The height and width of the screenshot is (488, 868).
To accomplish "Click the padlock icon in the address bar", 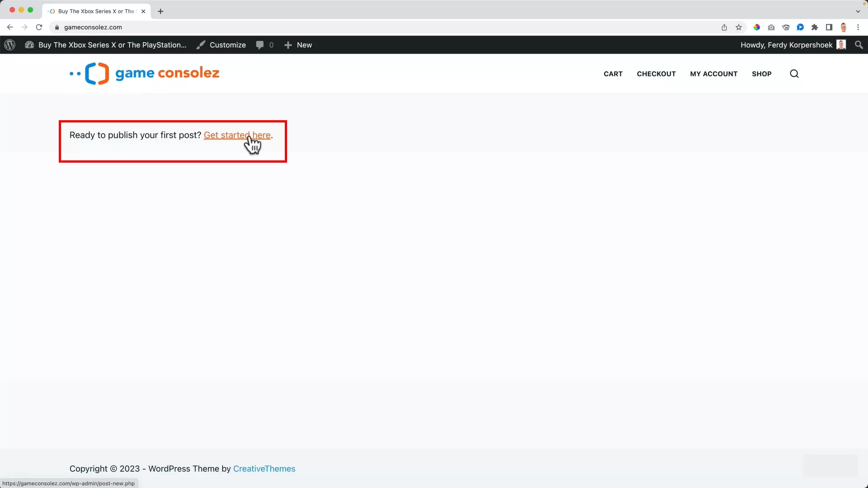I will coord(57,27).
